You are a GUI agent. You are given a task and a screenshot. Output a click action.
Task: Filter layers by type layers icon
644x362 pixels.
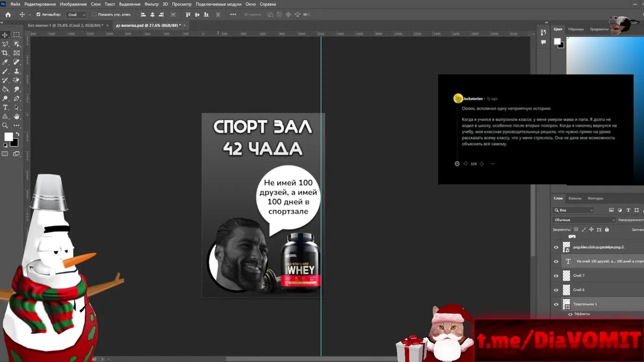628,210
